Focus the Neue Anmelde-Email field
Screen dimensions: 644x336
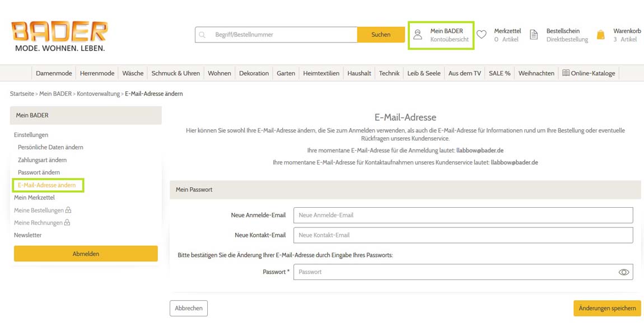click(x=463, y=215)
